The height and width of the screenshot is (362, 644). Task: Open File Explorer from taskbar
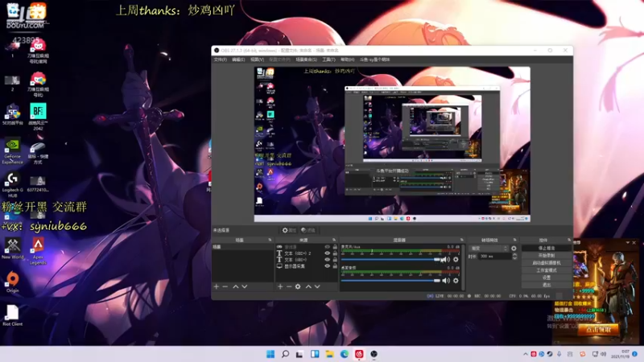329,354
